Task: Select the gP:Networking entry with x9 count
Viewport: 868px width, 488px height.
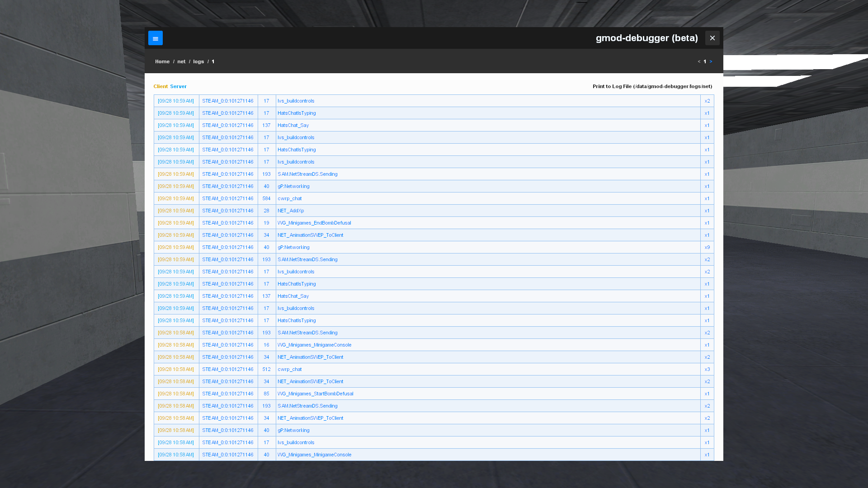Action: point(293,247)
